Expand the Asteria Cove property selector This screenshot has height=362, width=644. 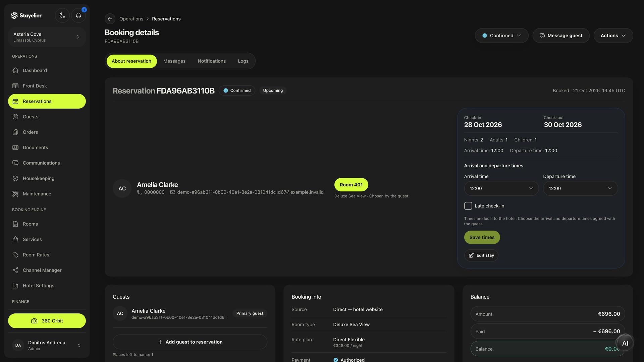47,37
